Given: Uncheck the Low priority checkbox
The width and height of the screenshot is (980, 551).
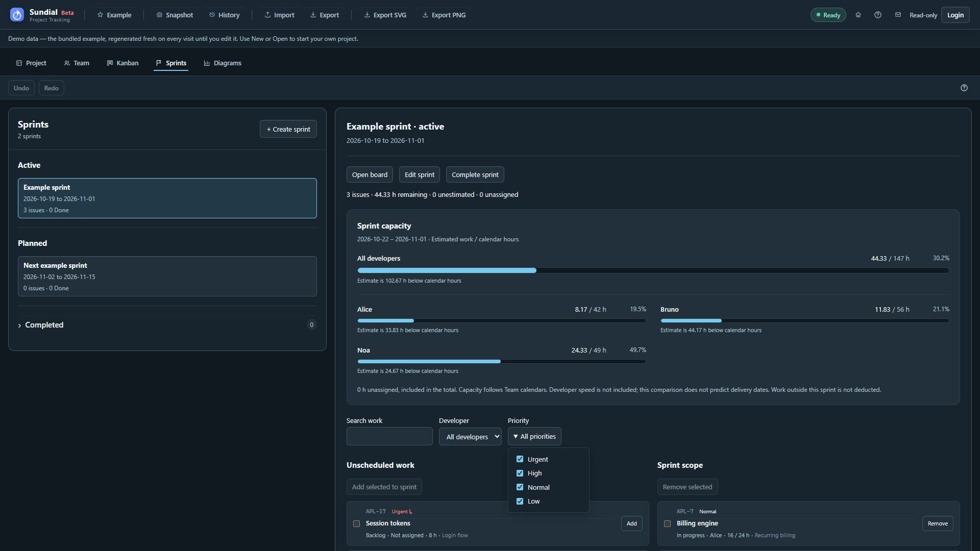Looking at the screenshot, I should (x=520, y=502).
